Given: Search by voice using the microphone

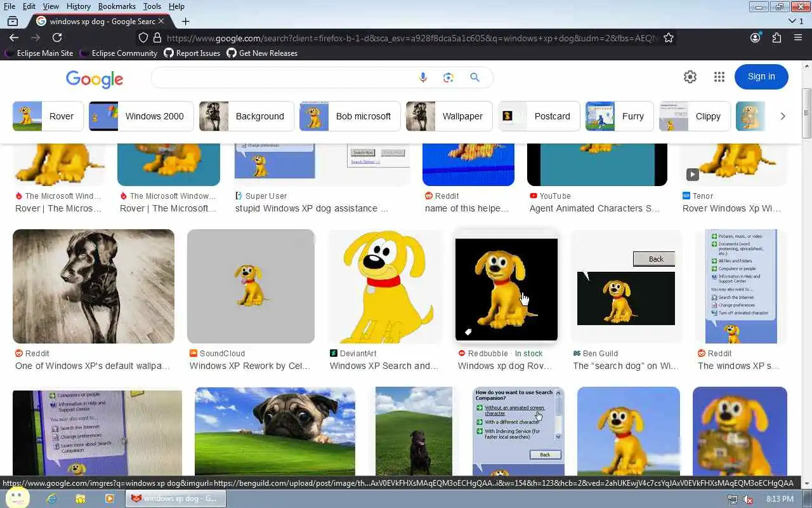Looking at the screenshot, I should pos(423,77).
